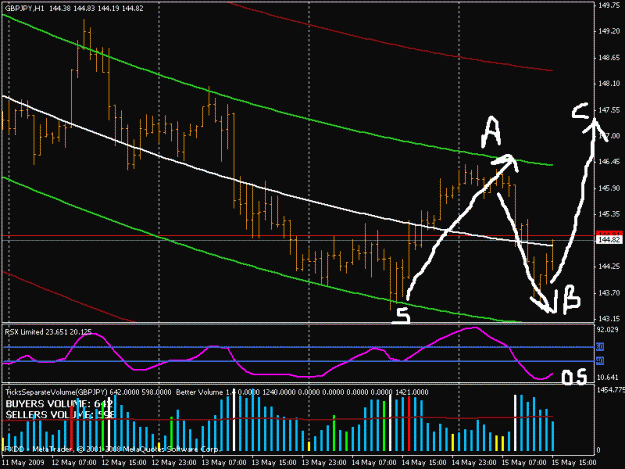625x469 pixels.
Task: Click the current price tag 144.82
Action: tap(609, 240)
